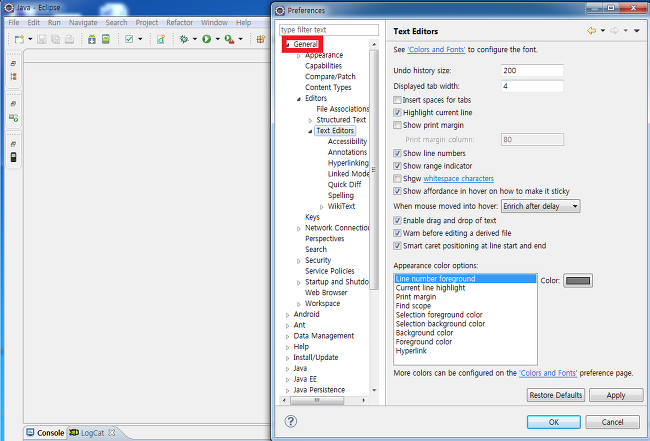The width and height of the screenshot is (650, 441).
Task: Open the Android Virtual Device Manager icon
Action: [x=106, y=39]
